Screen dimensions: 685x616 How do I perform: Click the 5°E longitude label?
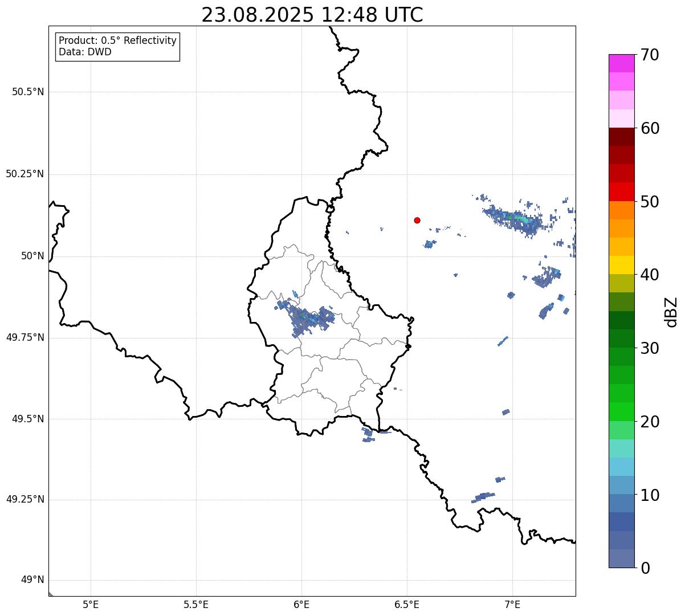point(91,605)
